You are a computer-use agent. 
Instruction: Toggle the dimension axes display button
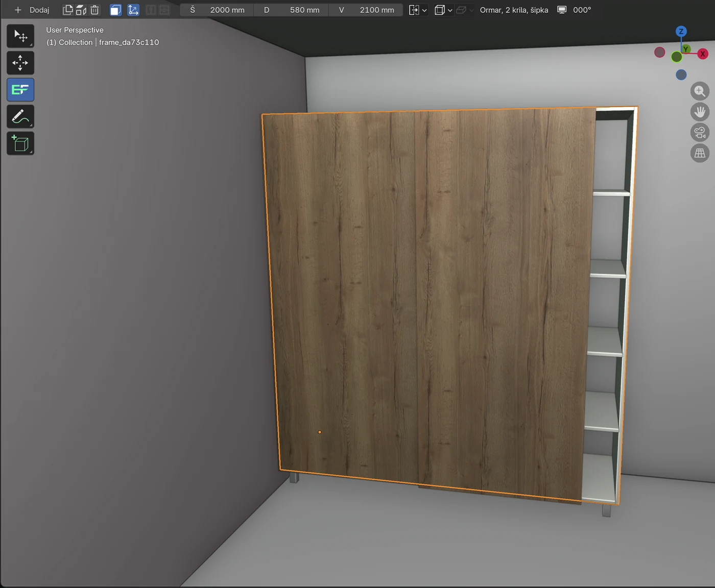pyautogui.click(x=133, y=10)
